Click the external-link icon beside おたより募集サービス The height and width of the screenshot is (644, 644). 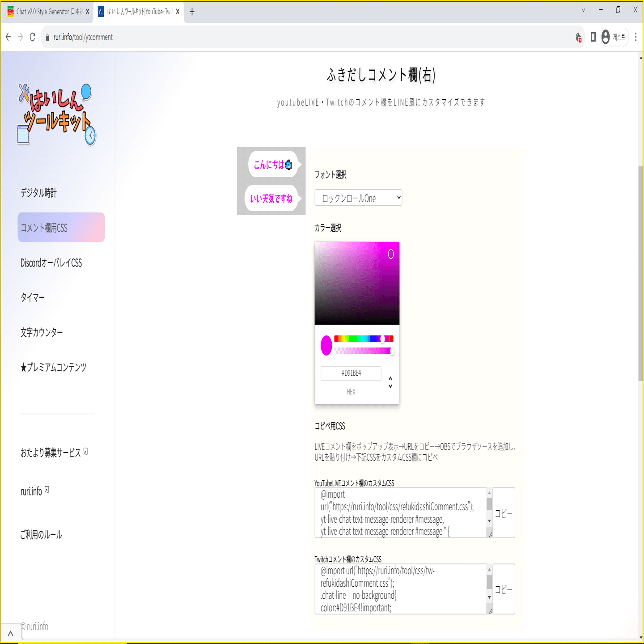pyautogui.click(x=85, y=451)
